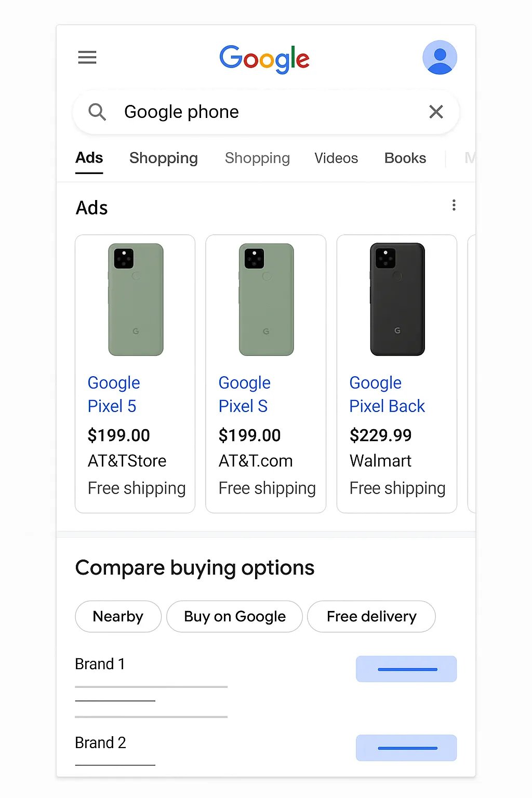This screenshot has width=532, height=798.
Task: Open the Google Pixel S product link
Action: coord(244,394)
